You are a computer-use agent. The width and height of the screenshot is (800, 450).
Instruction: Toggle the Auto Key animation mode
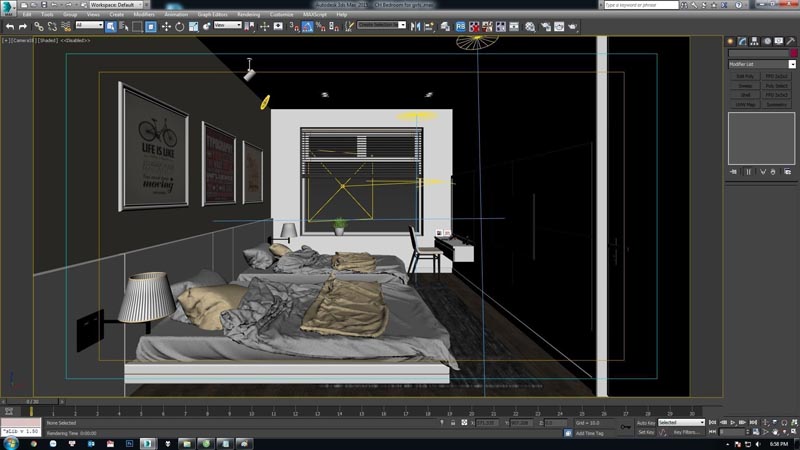point(646,423)
